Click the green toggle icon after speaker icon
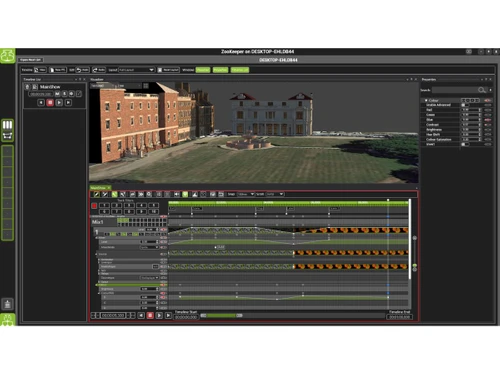 click(x=185, y=194)
